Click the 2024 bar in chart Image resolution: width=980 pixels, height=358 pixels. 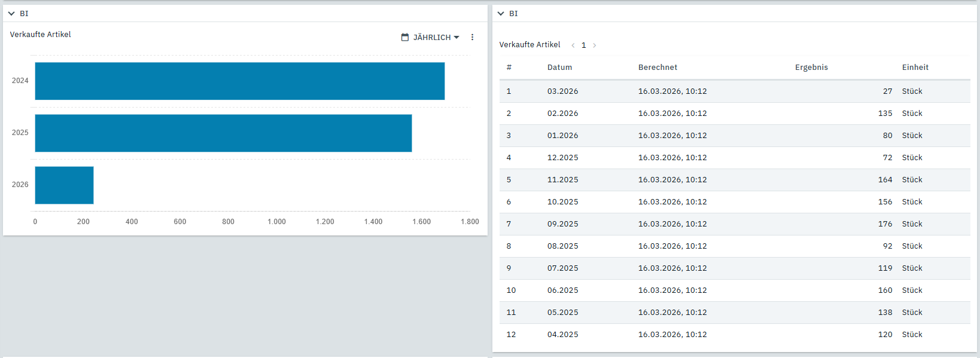[x=239, y=81]
